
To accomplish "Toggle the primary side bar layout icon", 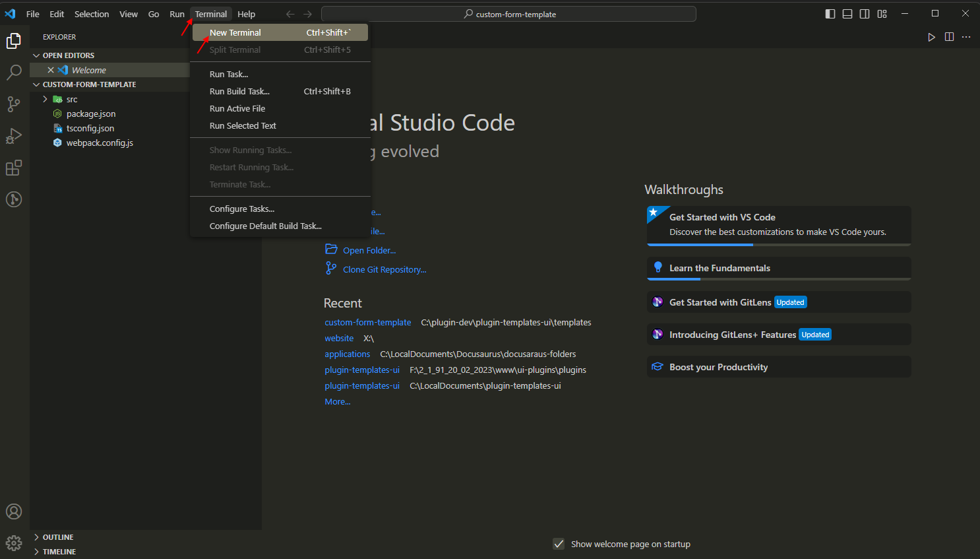I will pos(830,14).
